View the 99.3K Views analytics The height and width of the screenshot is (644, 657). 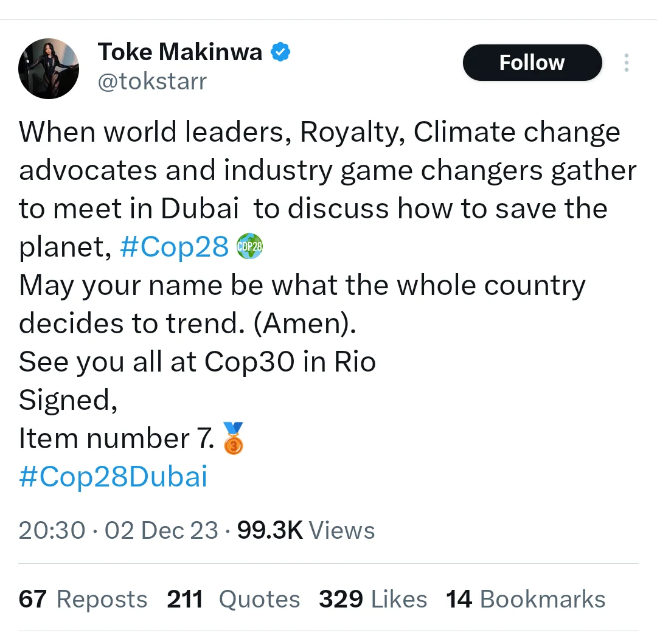306,530
